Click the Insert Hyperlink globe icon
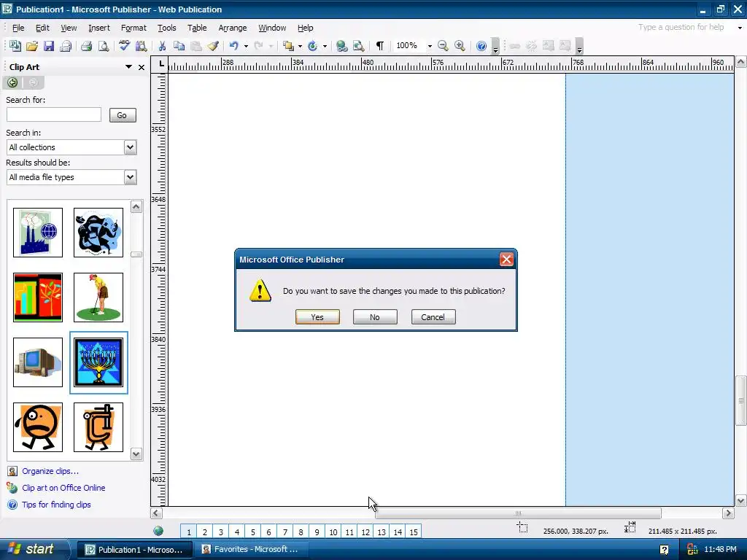 point(341,46)
